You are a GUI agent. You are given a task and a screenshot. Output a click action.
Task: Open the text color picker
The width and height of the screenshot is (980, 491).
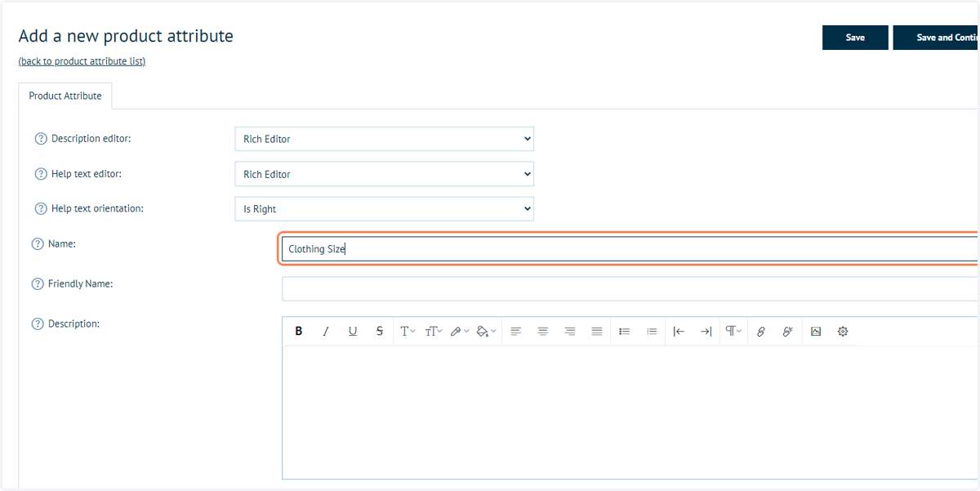click(460, 332)
